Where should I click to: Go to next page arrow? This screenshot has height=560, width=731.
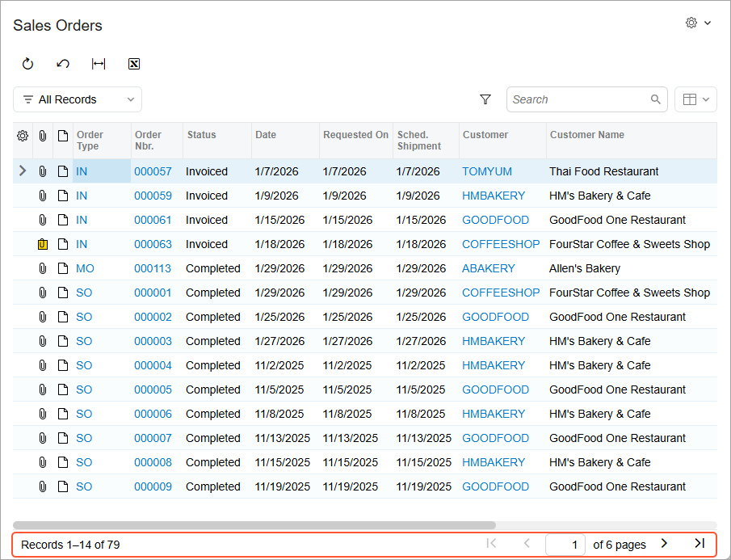[x=664, y=543]
